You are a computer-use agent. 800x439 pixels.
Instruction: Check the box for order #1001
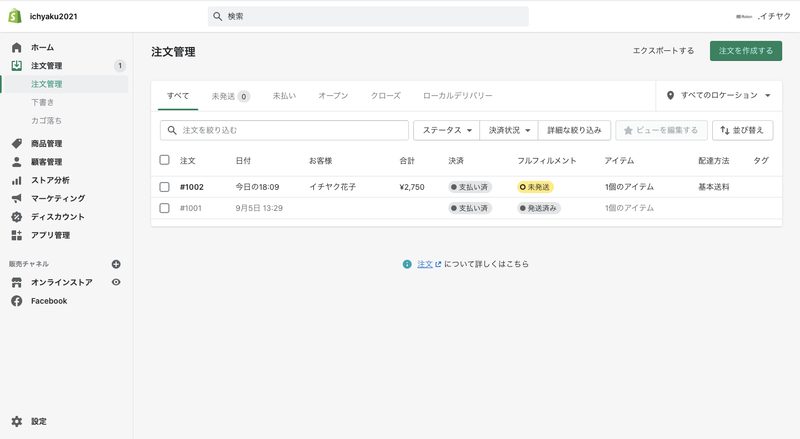(164, 208)
